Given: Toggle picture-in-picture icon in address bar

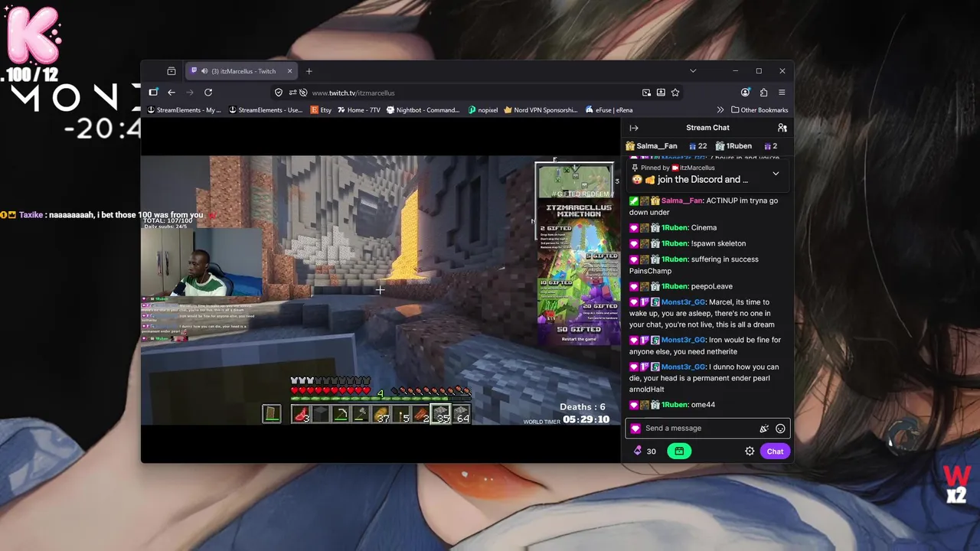Looking at the screenshot, I should (647, 93).
